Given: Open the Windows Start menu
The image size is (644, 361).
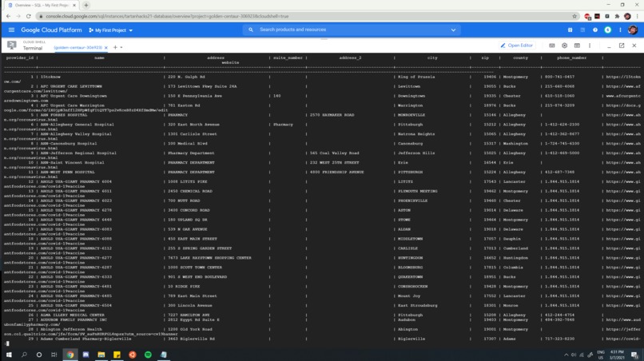Looking at the screenshot, I should [x=9, y=355].
